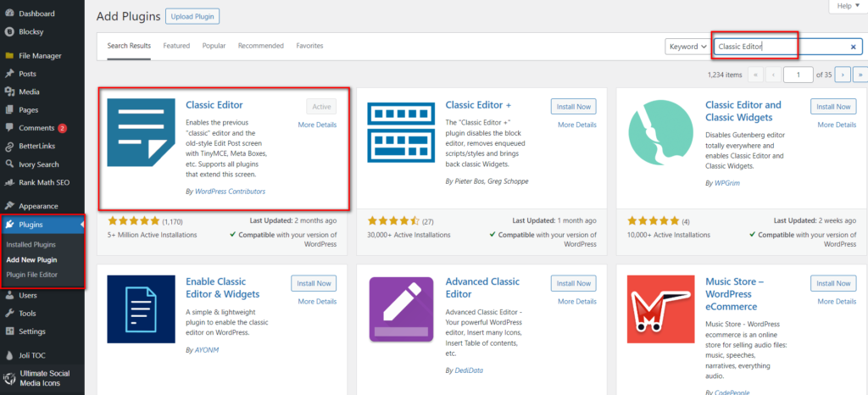Click the Music Store plugin thumbnail
Viewport: 868px width, 395px height.
(661, 309)
